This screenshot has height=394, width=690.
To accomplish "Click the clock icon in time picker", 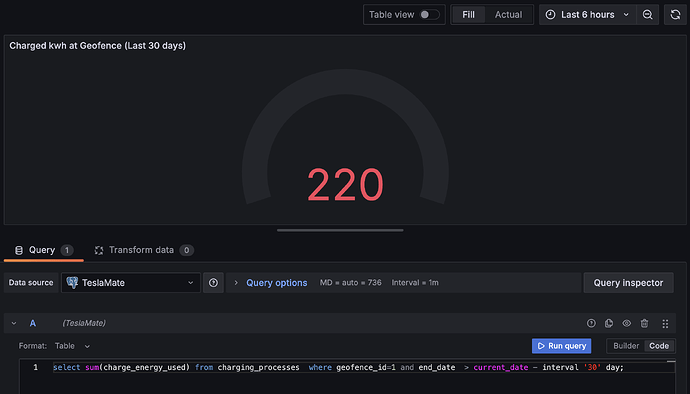I will coord(550,15).
